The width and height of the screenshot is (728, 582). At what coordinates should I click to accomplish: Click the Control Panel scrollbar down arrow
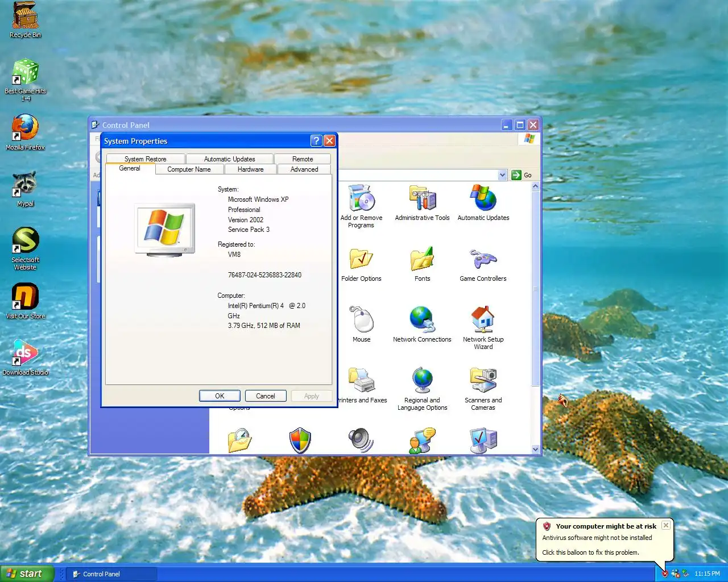535,449
